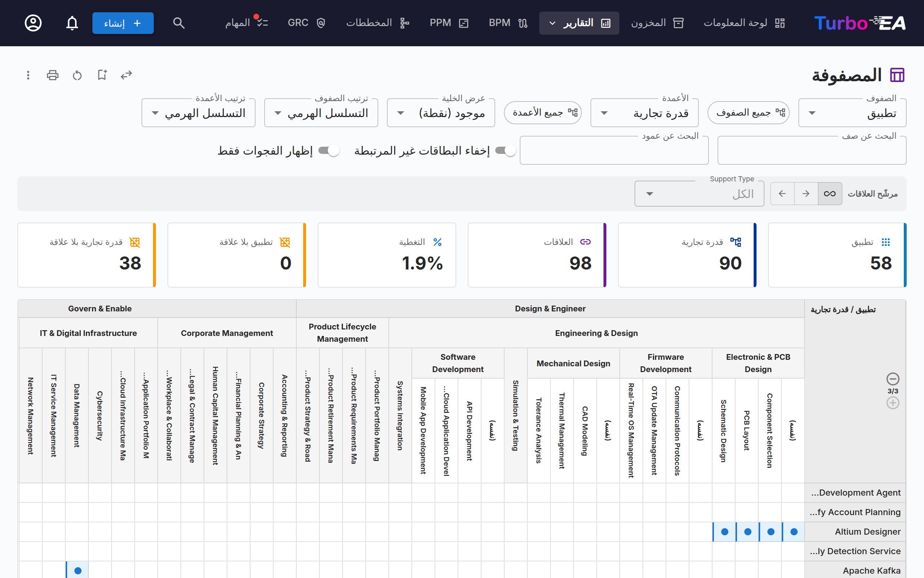Select the right arrow relation direction
The image size is (924, 578).
tap(806, 193)
